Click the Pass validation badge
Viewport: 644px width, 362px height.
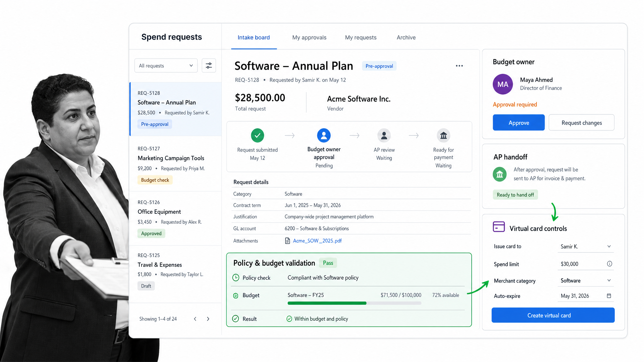[328, 263]
